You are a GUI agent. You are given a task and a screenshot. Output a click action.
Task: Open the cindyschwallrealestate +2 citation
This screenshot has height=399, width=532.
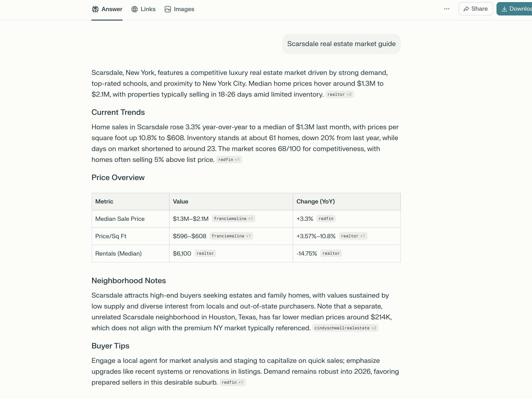pyautogui.click(x=345, y=328)
